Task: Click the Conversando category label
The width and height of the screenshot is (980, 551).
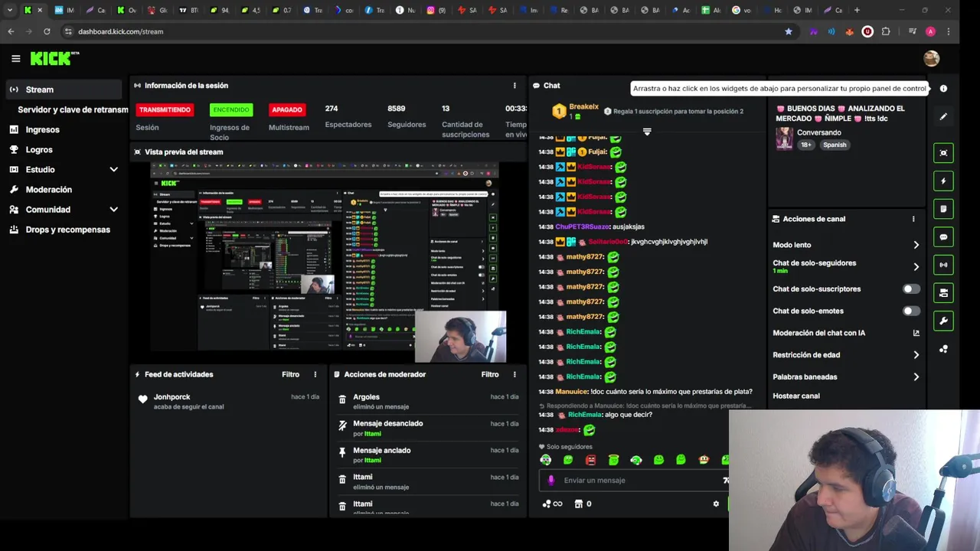Action: (819, 132)
